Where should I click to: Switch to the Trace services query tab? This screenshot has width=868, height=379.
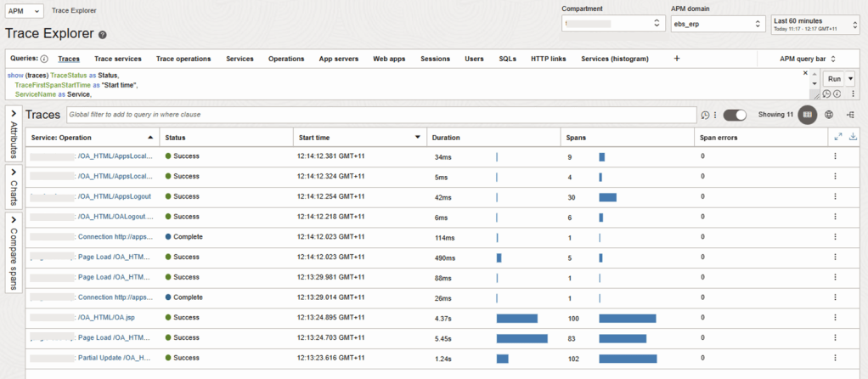click(117, 59)
